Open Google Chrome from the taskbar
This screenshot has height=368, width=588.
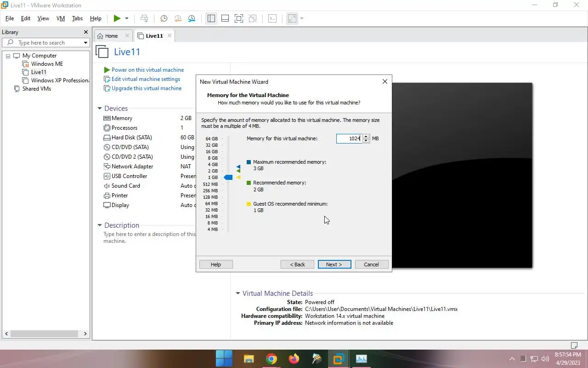pos(271,359)
